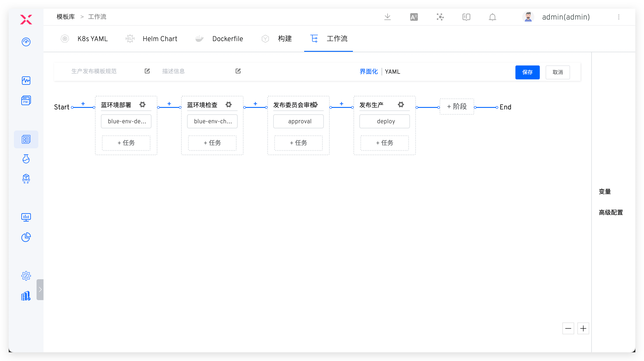Open the documentation book icon
The height and width of the screenshot is (361, 644).
coord(466,17)
